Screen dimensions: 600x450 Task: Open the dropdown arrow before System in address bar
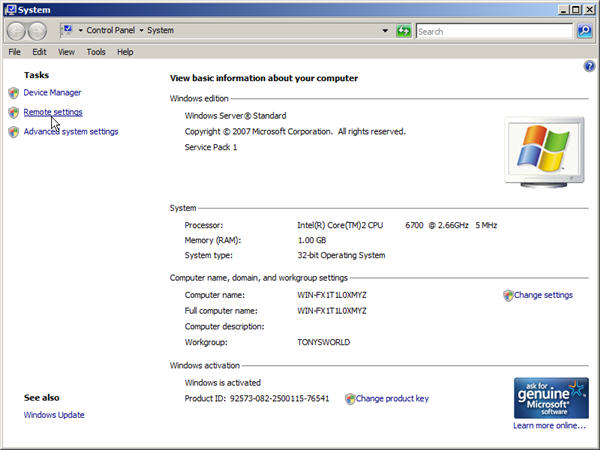pyautogui.click(x=141, y=30)
